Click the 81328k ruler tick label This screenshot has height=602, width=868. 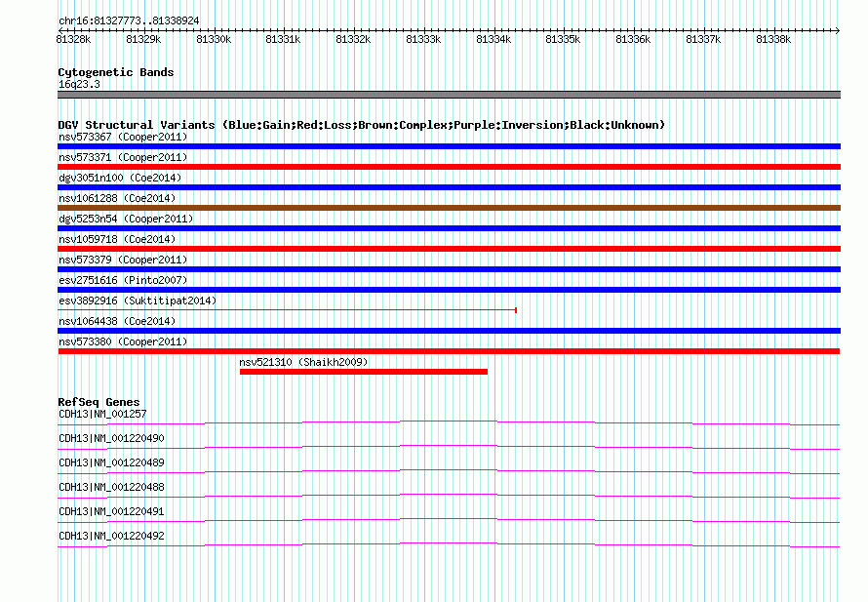pyautogui.click(x=73, y=39)
